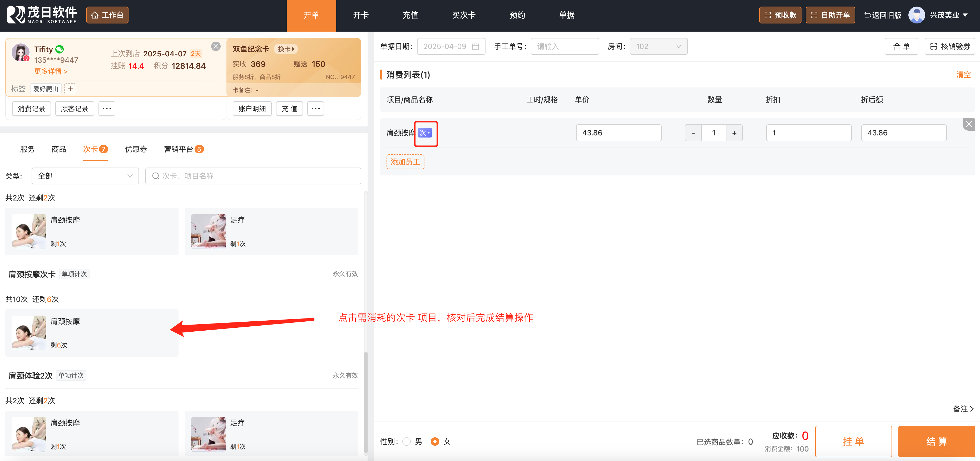Click the 次卡、项目名称 search field

point(253,176)
